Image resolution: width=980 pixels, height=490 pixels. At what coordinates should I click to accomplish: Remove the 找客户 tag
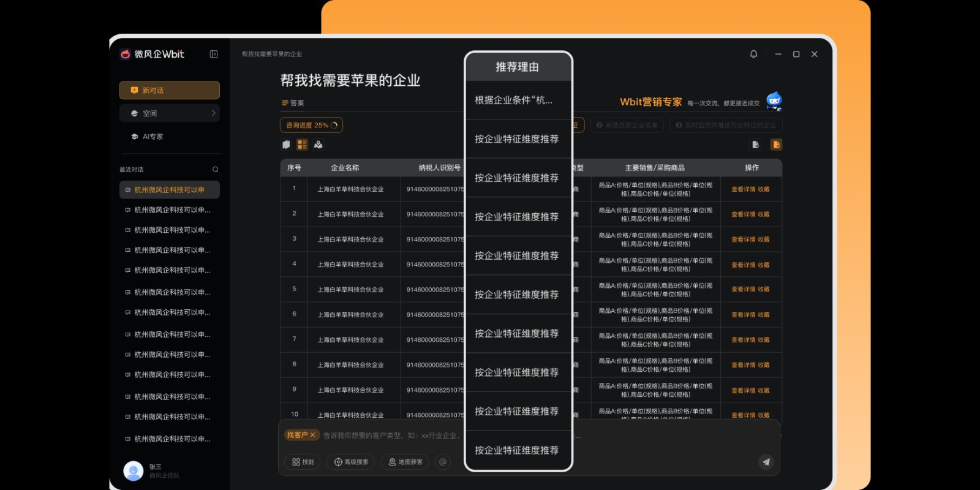tap(313, 435)
